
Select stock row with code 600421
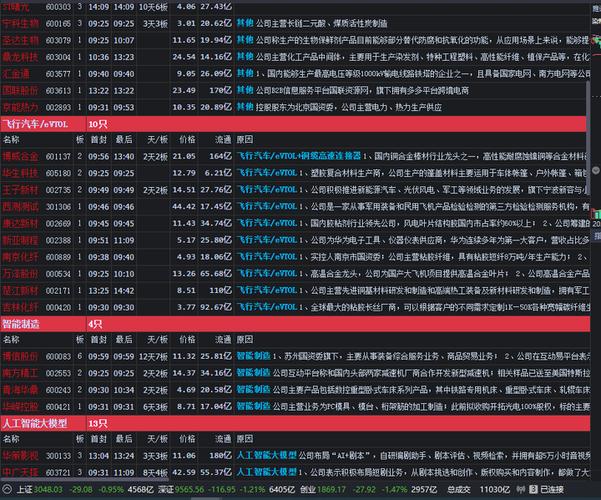point(295,406)
